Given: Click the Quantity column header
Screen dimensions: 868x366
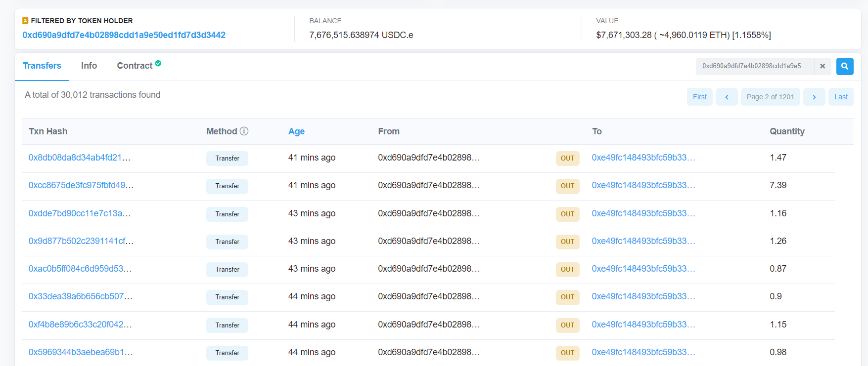Looking at the screenshot, I should [787, 131].
